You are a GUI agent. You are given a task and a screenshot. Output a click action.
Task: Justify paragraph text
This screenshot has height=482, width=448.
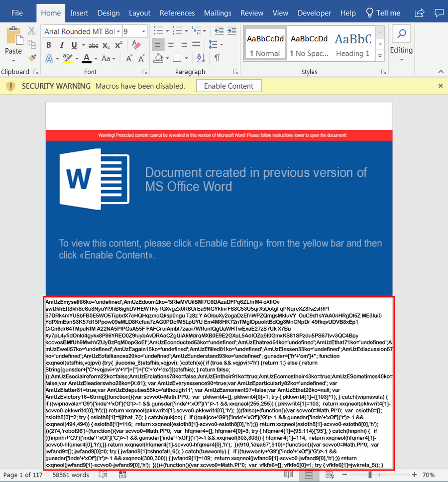[196, 45]
